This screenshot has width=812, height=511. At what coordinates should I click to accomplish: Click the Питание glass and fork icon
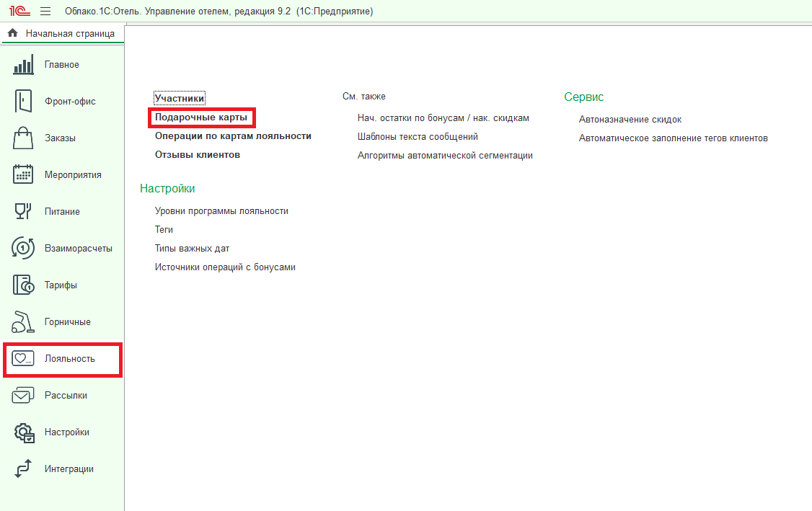tap(23, 211)
